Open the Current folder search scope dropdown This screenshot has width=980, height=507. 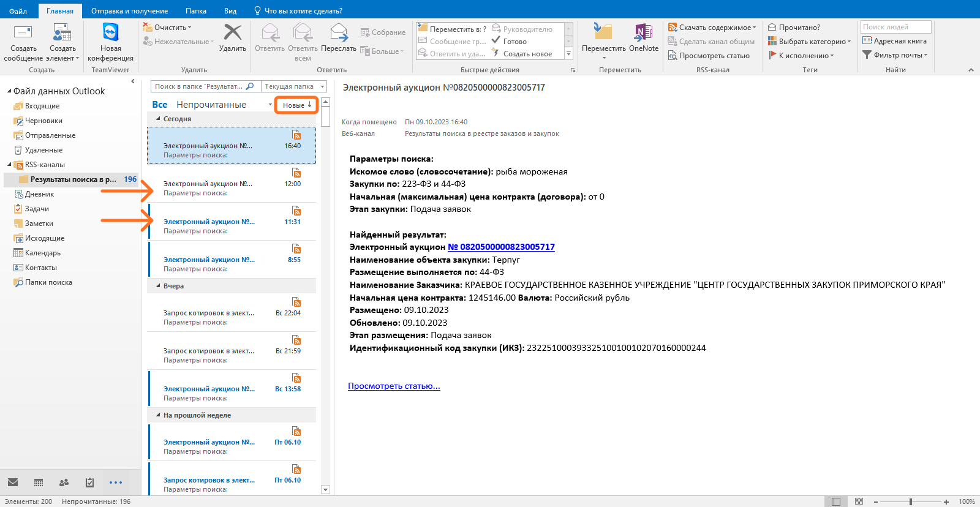pyautogui.click(x=294, y=86)
